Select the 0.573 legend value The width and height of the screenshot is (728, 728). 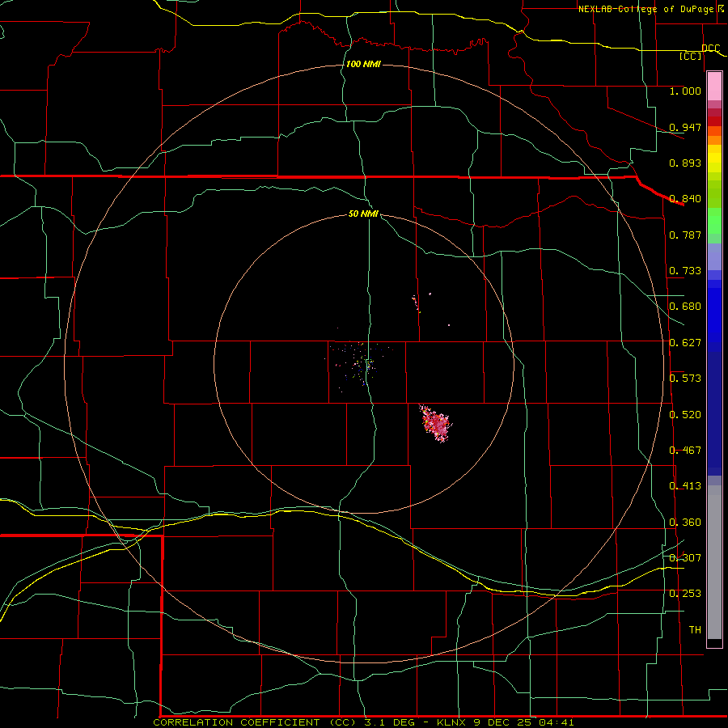click(x=685, y=379)
